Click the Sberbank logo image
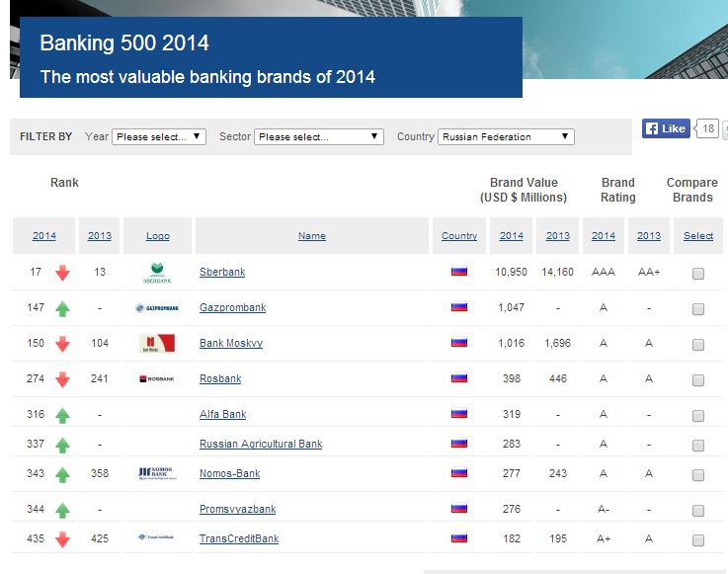 coord(157,273)
